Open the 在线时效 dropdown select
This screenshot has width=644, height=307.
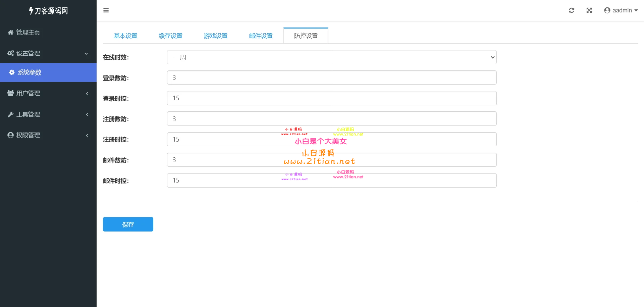331,57
